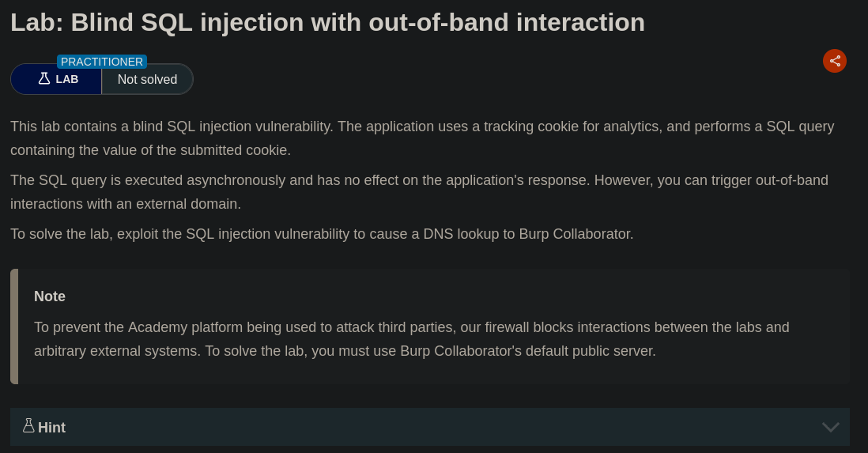Click the lab title heading
The width and height of the screenshot is (868, 453).
tap(327, 22)
